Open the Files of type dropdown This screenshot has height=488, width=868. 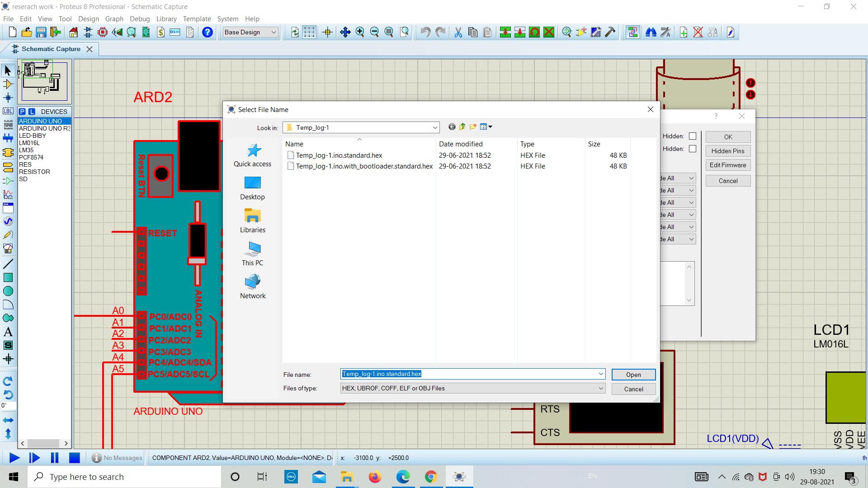473,388
